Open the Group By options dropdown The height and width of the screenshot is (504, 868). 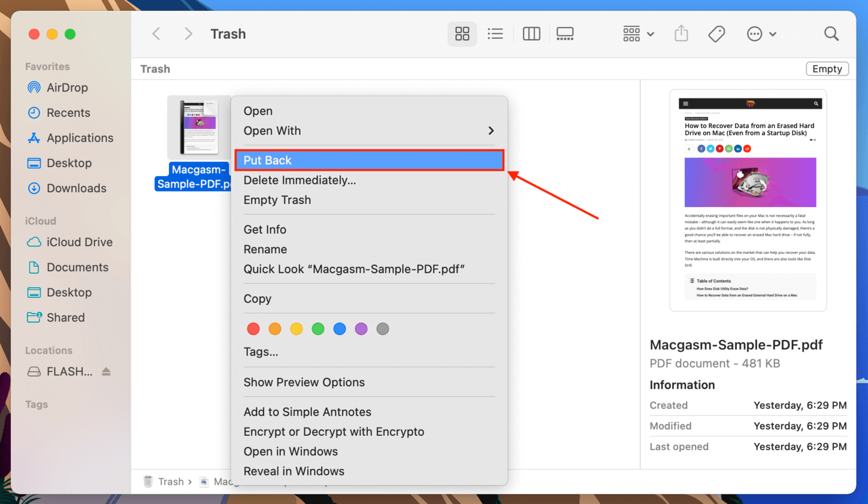pos(638,34)
